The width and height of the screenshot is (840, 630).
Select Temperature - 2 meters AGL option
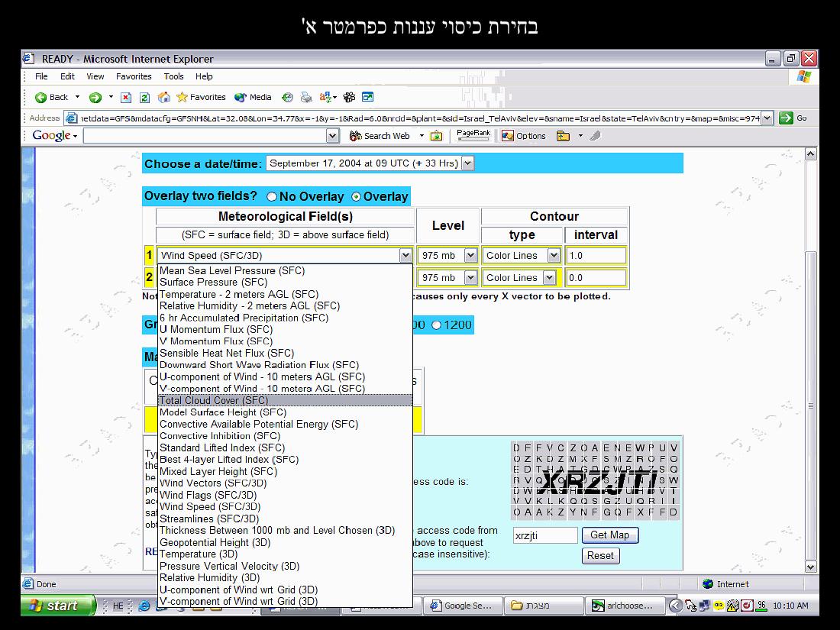(285, 294)
